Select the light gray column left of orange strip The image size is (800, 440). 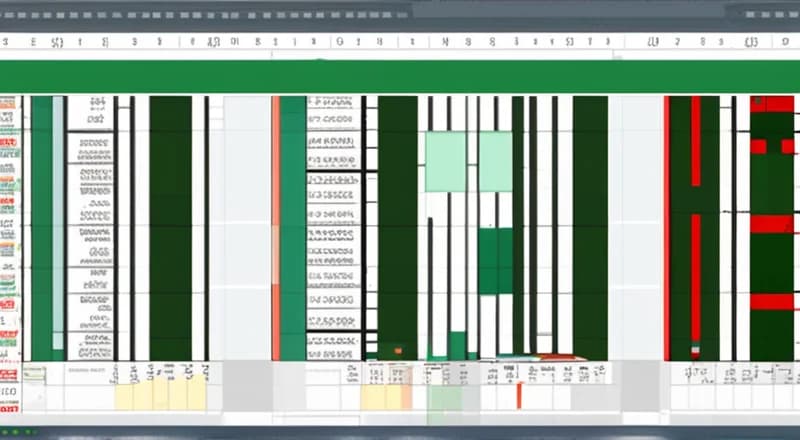click(x=245, y=228)
